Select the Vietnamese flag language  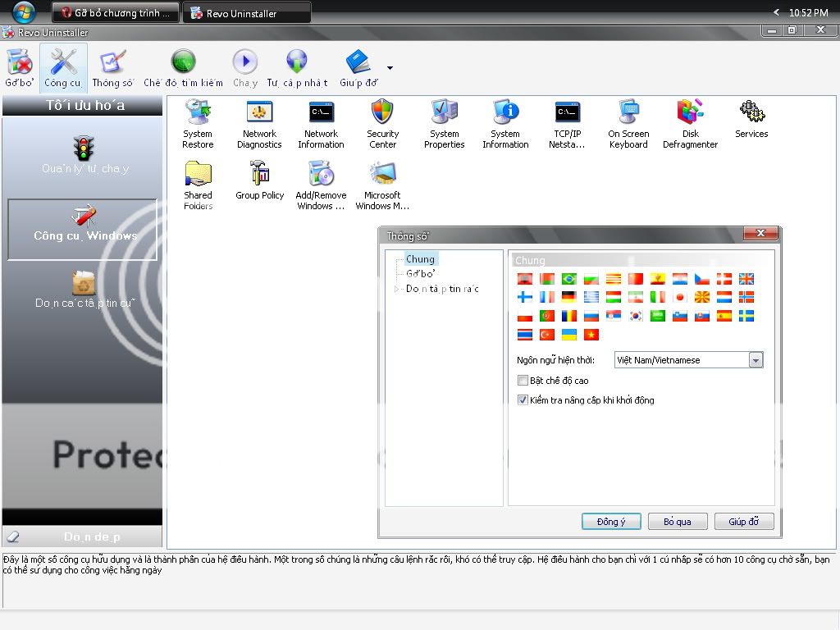coord(591,334)
